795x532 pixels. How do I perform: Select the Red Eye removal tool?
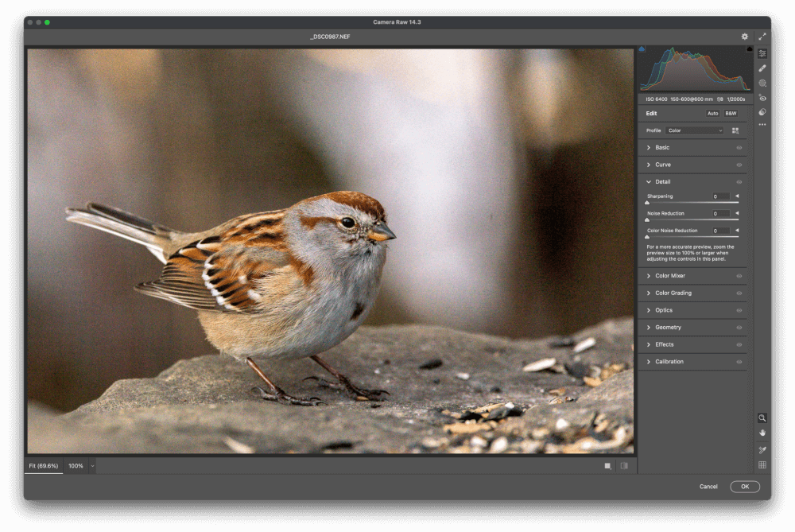762,98
